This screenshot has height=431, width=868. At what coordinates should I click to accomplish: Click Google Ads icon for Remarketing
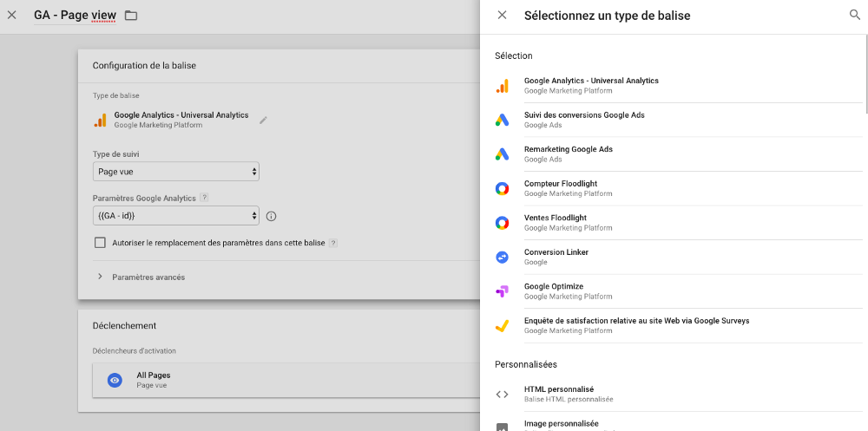point(502,154)
